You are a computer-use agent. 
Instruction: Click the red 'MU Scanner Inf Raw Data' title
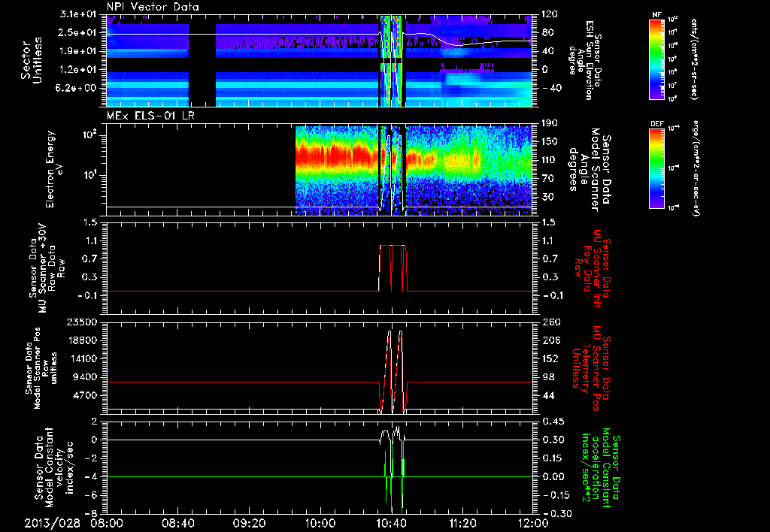593,268
